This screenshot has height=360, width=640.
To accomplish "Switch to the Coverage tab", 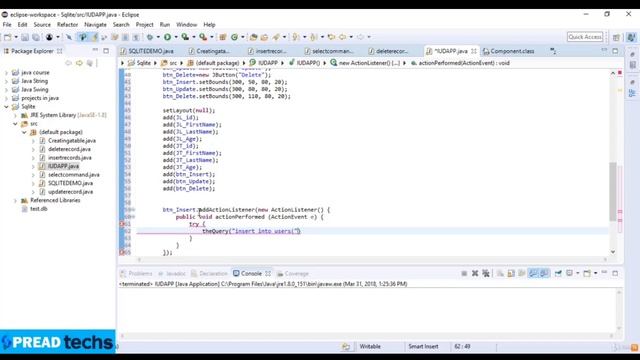I will click(293, 273).
